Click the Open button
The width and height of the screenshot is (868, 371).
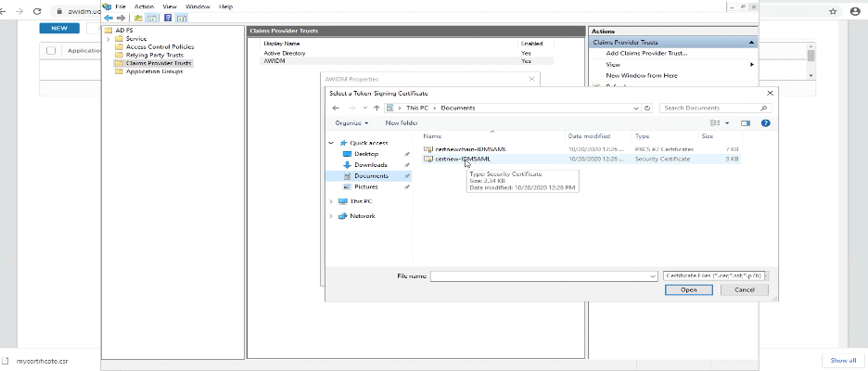coord(688,289)
